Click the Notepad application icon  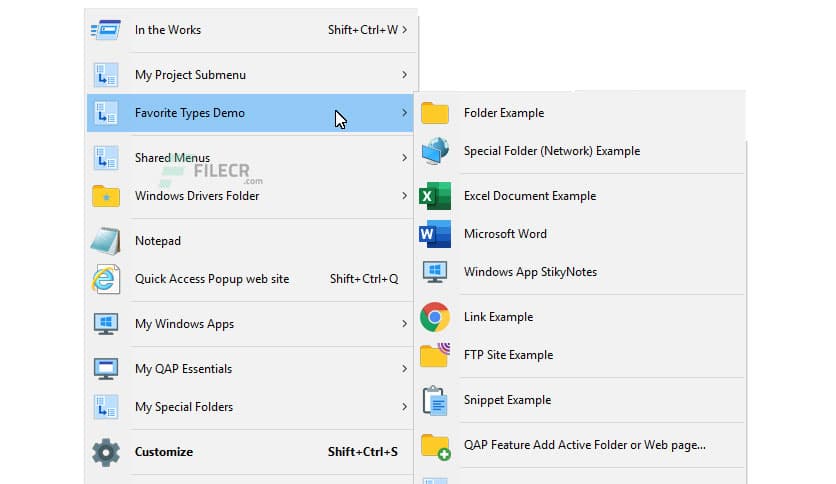106,240
